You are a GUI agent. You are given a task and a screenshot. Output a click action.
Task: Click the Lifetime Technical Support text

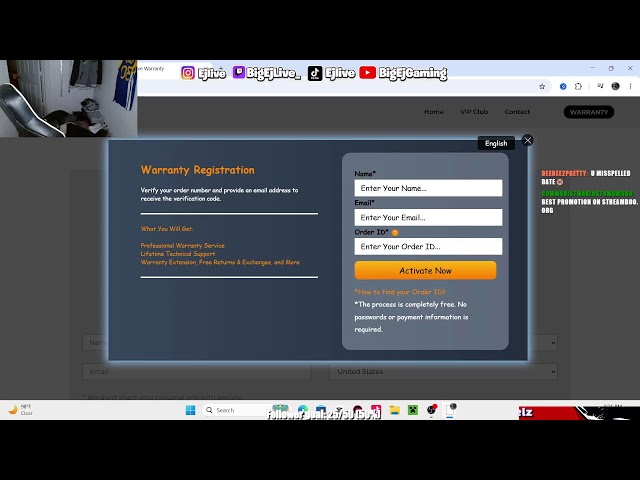pyautogui.click(x=178, y=254)
